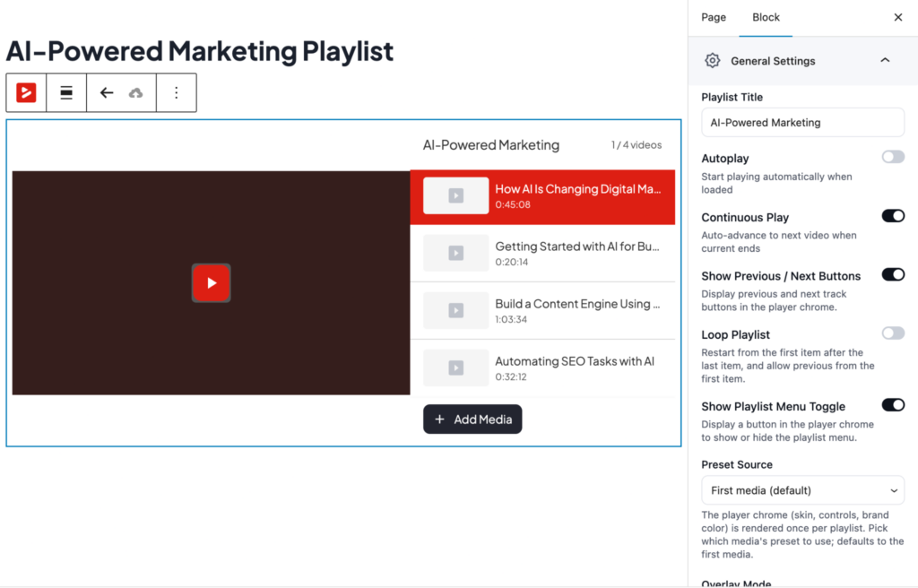This screenshot has width=918, height=588.
Task: Click thumbnail of Build a Content Engine video
Action: pyautogui.click(x=455, y=310)
